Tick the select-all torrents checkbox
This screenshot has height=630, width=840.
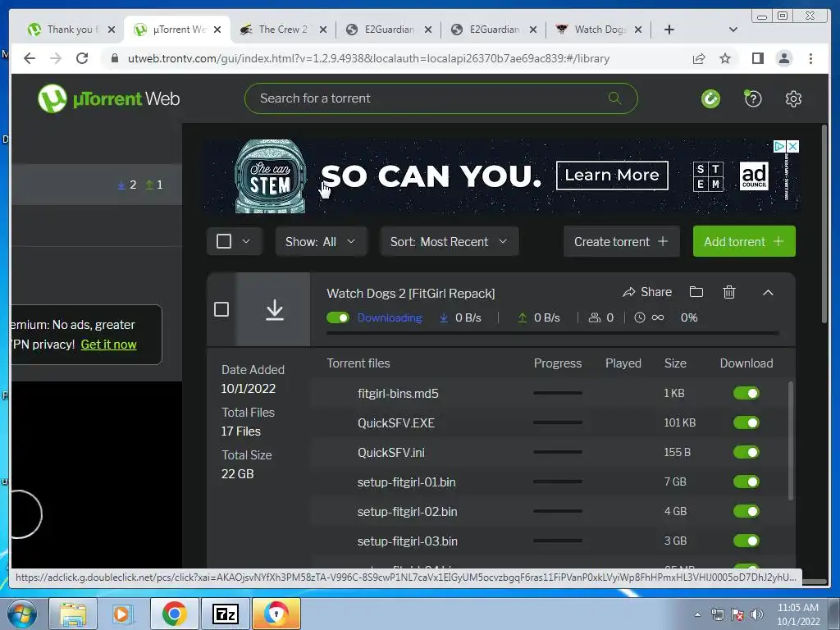pyautogui.click(x=224, y=242)
